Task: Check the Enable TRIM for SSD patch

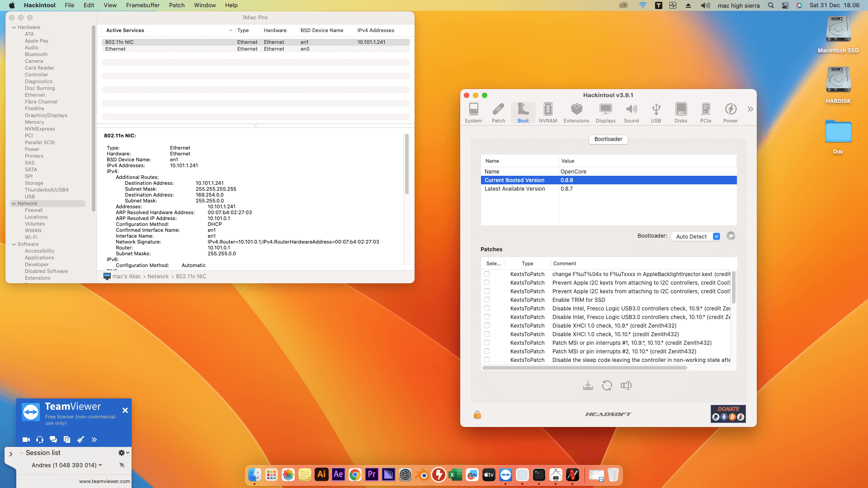Action: [x=487, y=300]
